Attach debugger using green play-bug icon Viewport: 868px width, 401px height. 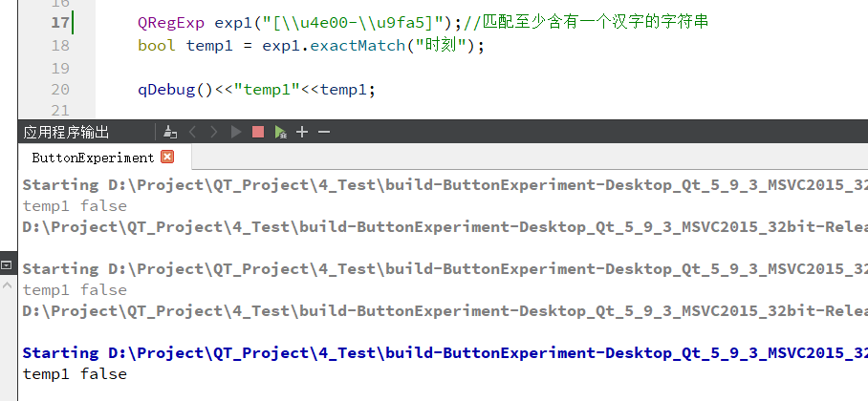tap(280, 132)
